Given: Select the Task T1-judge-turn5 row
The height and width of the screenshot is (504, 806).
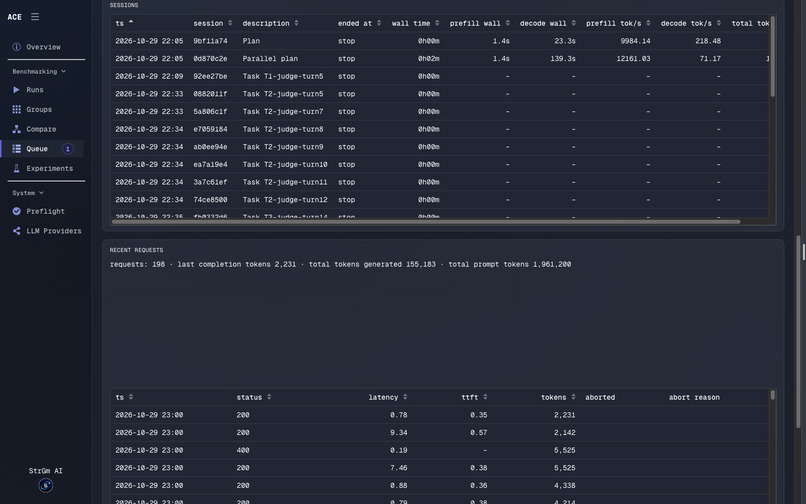Looking at the screenshot, I should point(439,76).
